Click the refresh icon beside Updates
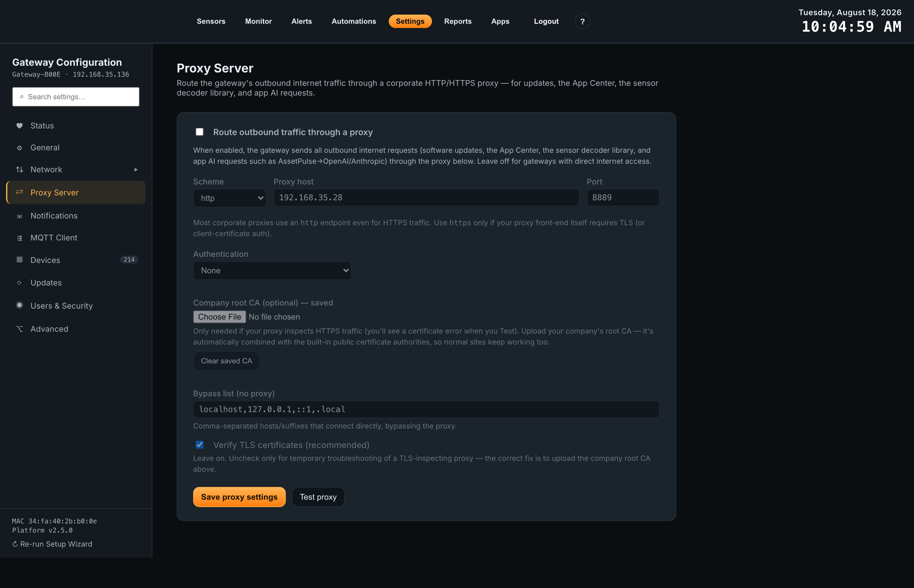Image resolution: width=914 pixels, height=588 pixels. (19, 283)
